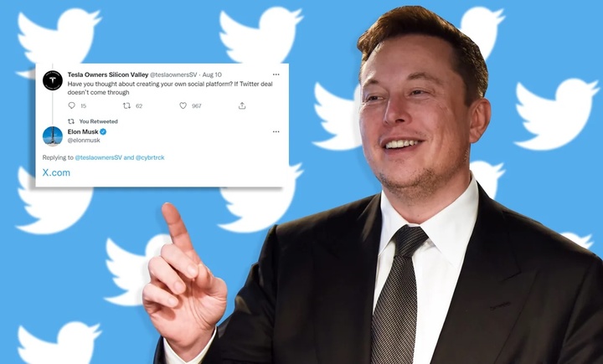
Task: Open Elon Musk's rocket profile picture
Action: [53, 136]
